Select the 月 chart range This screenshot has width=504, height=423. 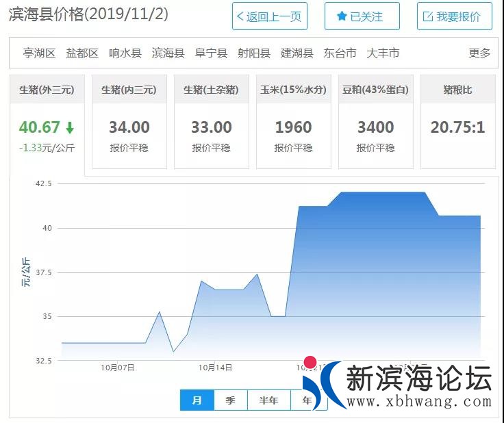(197, 400)
